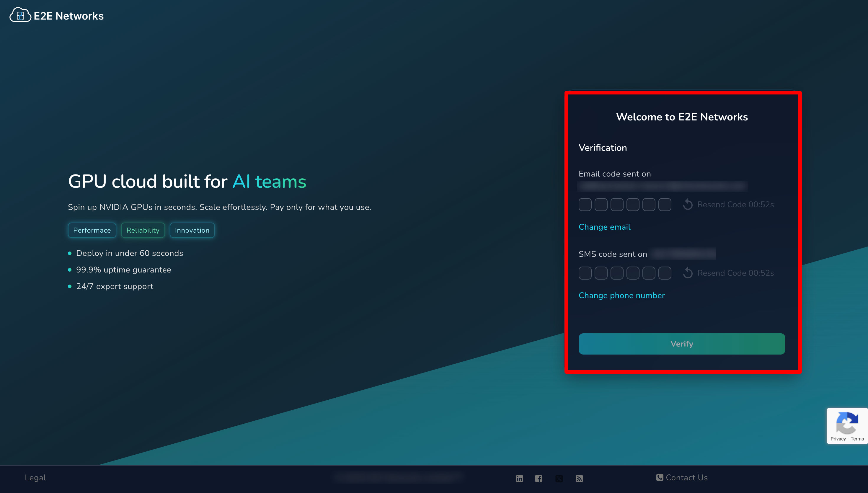Focus the second email code digit box
The height and width of the screenshot is (493, 868).
[601, 205]
